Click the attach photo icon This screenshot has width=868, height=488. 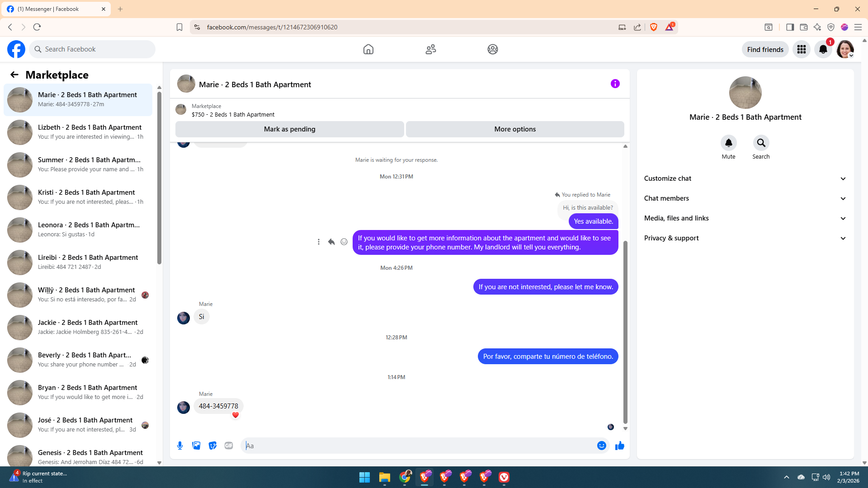click(196, 446)
